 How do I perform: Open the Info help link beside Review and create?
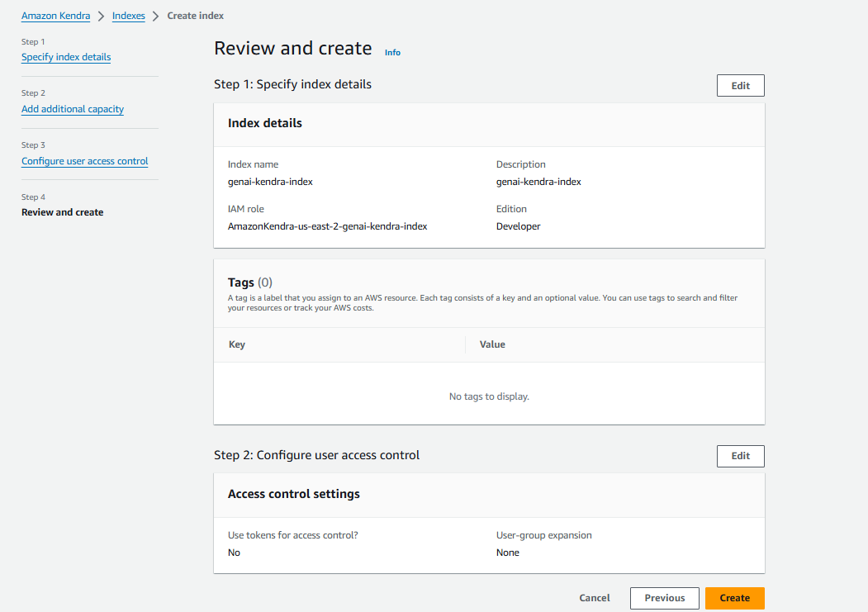391,51
